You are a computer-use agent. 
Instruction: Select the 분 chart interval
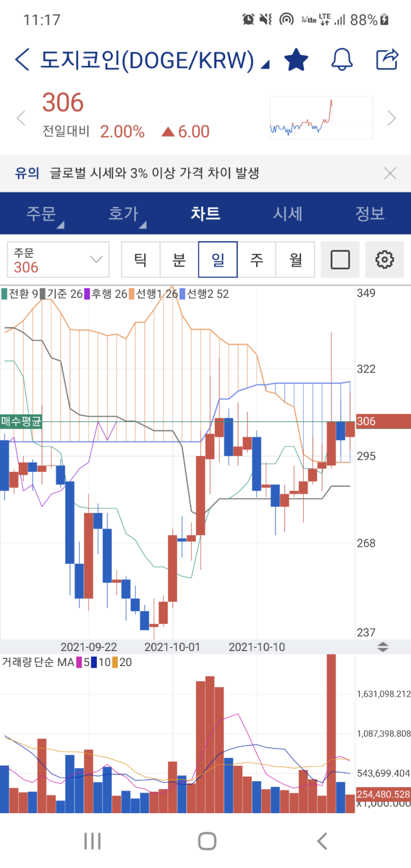pyautogui.click(x=179, y=259)
